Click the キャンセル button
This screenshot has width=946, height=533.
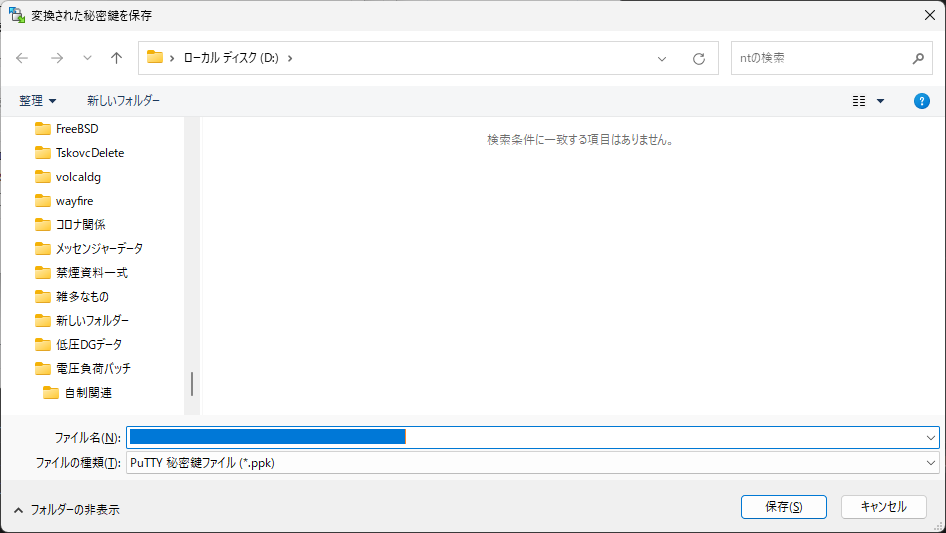(884, 506)
